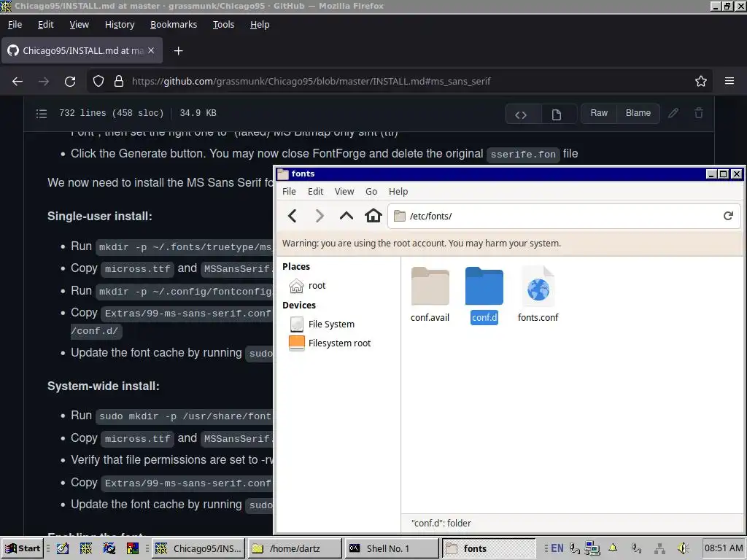Select File System under Devices
747x560 pixels.
tap(322, 324)
